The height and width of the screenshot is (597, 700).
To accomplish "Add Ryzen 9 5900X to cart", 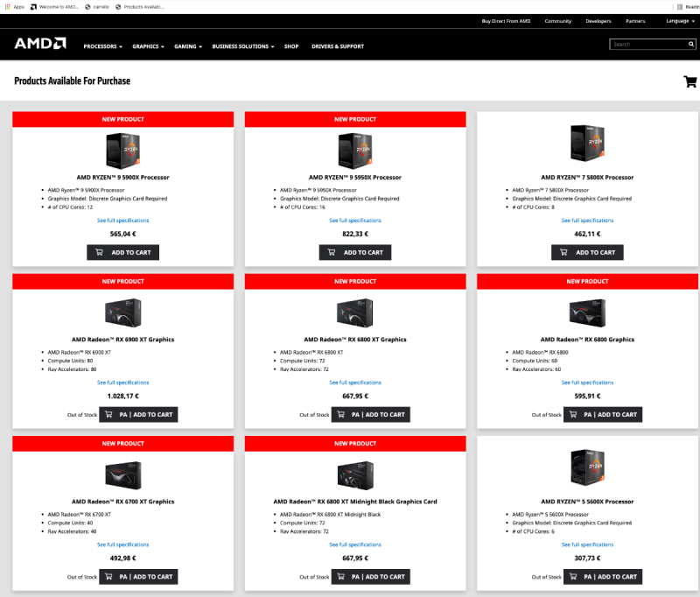I will [x=122, y=252].
